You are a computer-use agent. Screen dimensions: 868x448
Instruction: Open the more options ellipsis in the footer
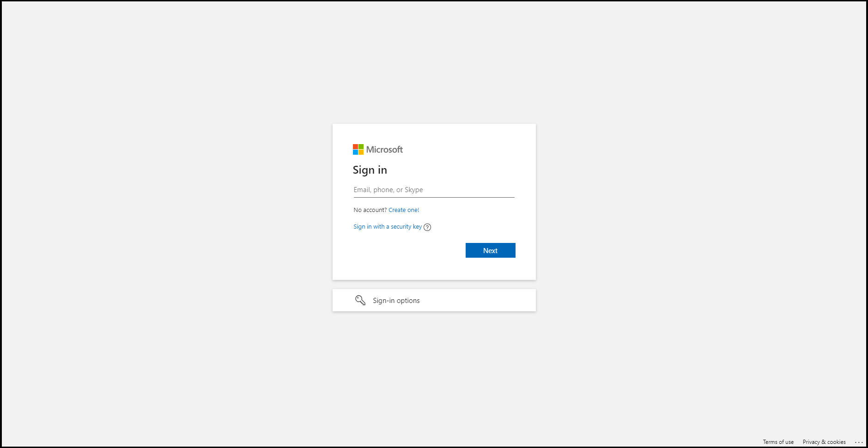click(859, 442)
